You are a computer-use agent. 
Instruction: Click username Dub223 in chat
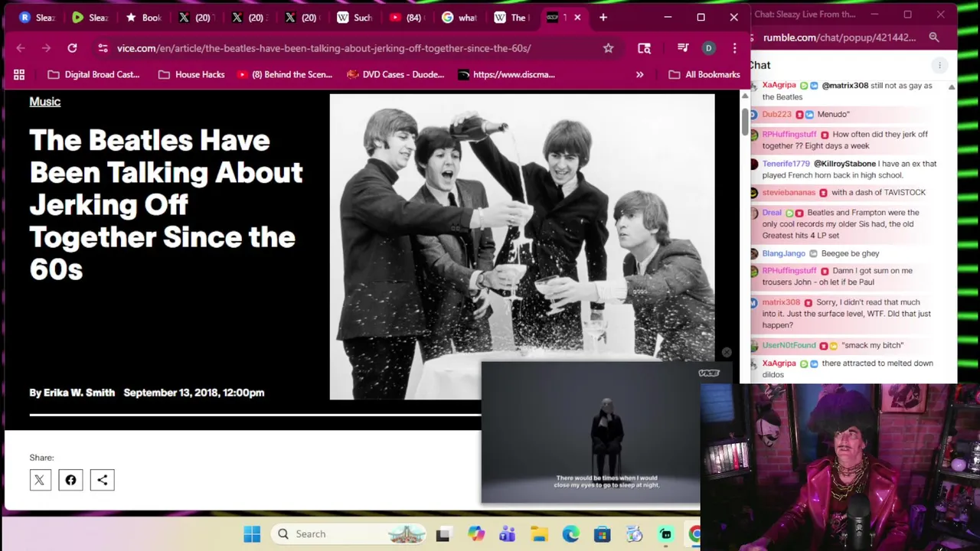pos(776,114)
